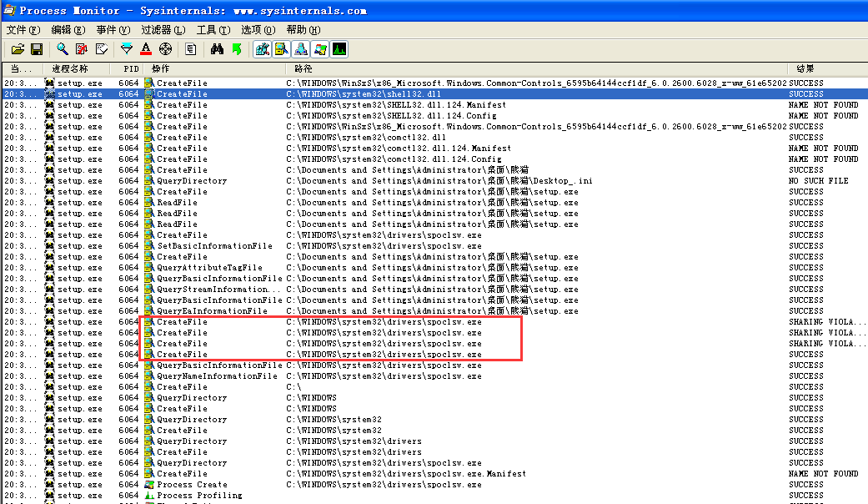Click the 进程名称 column header
This screenshot has width=868, height=504.
tap(69, 68)
